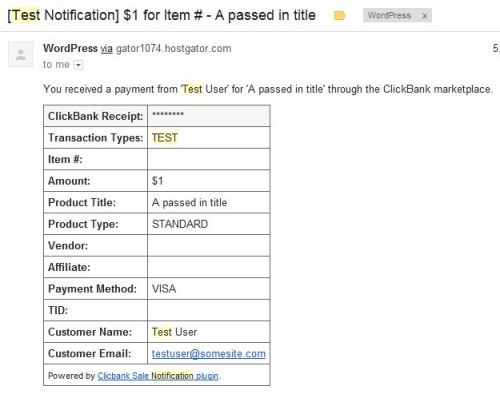Viewport: 500px width, 394px height.
Task: Click the gator1074.hostgator.com sender address
Action: (x=173, y=49)
